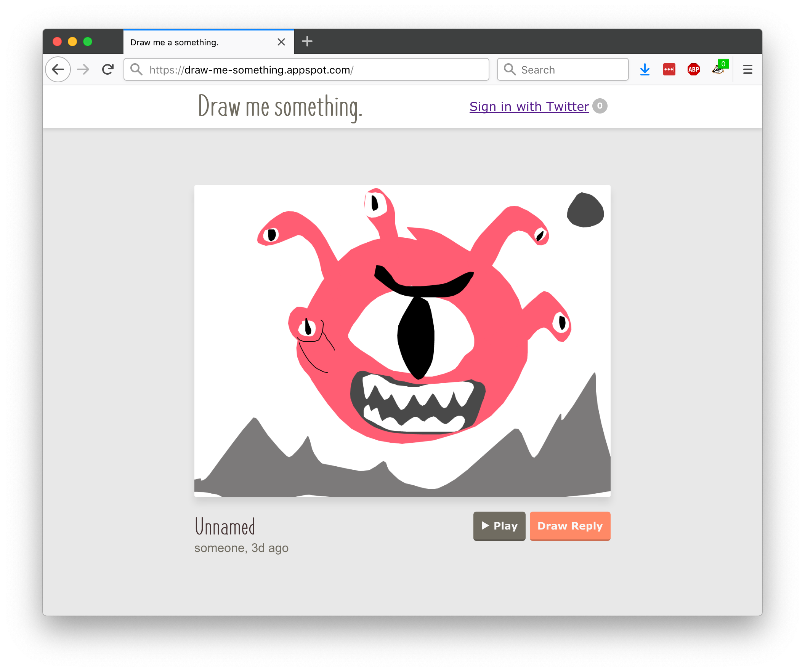The height and width of the screenshot is (672, 805).
Task: Open the ABP Adblock Plus extension icon
Action: [x=693, y=69]
